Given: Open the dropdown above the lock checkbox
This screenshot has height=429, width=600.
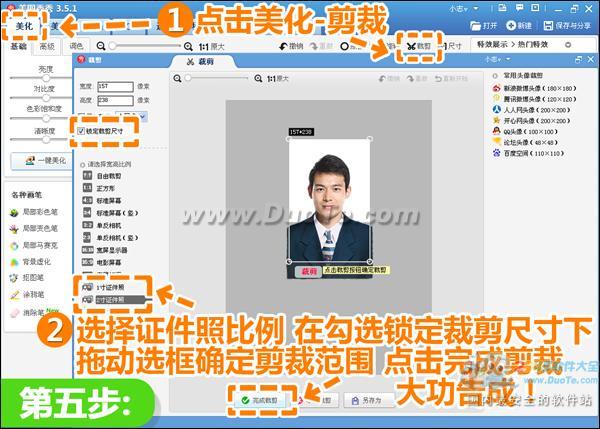Looking at the screenshot, I should click(x=143, y=116).
